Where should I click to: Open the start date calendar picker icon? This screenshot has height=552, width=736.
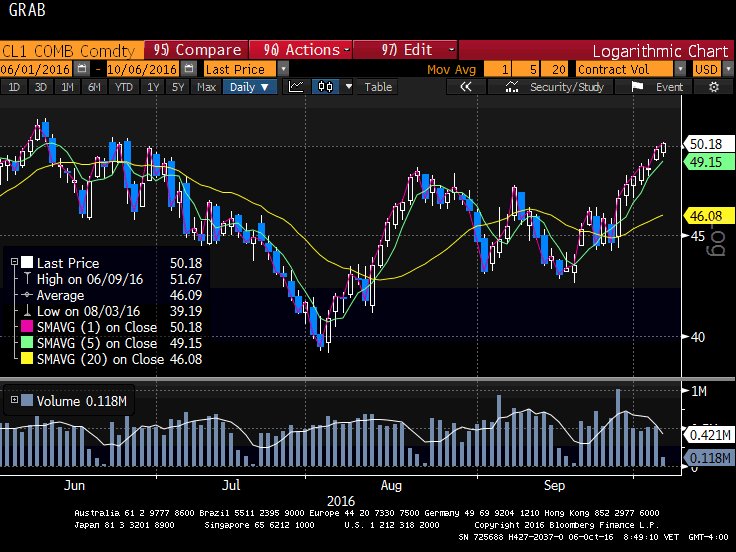(x=82, y=69)
